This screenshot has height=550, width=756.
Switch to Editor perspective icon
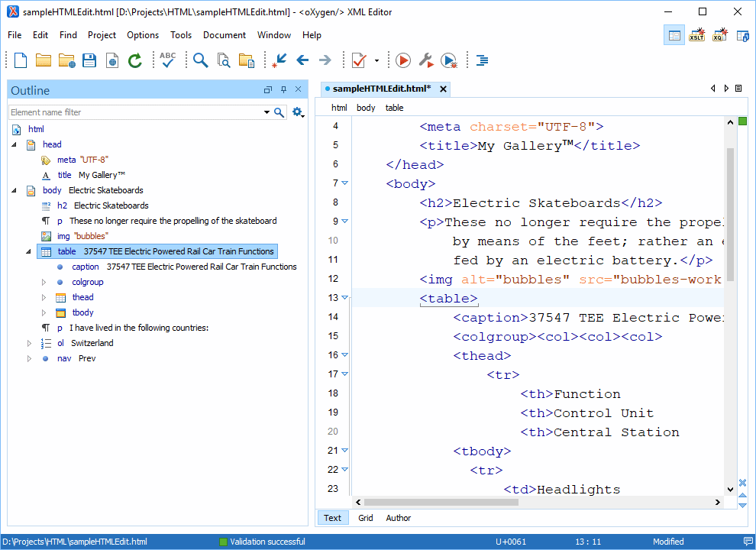(674, 35)
